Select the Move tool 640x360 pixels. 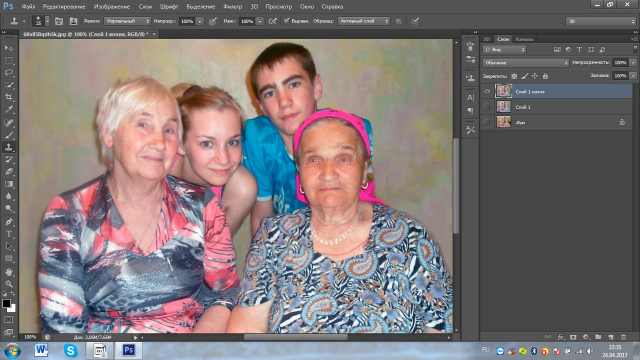(x=9, y=48)
